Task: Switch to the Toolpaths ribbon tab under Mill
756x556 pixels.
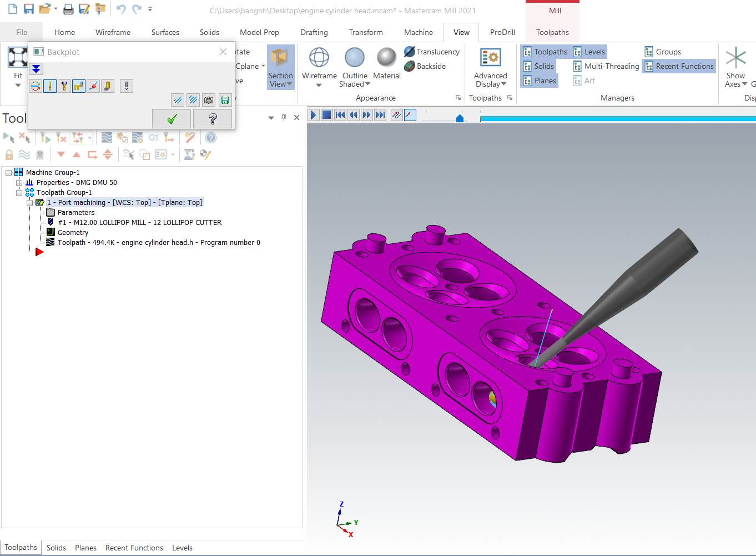Action: pyautogui.click(x=552, y=32)
